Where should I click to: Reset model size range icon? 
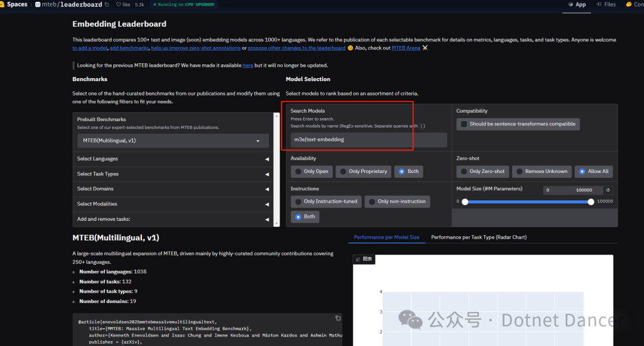(608, 190)
